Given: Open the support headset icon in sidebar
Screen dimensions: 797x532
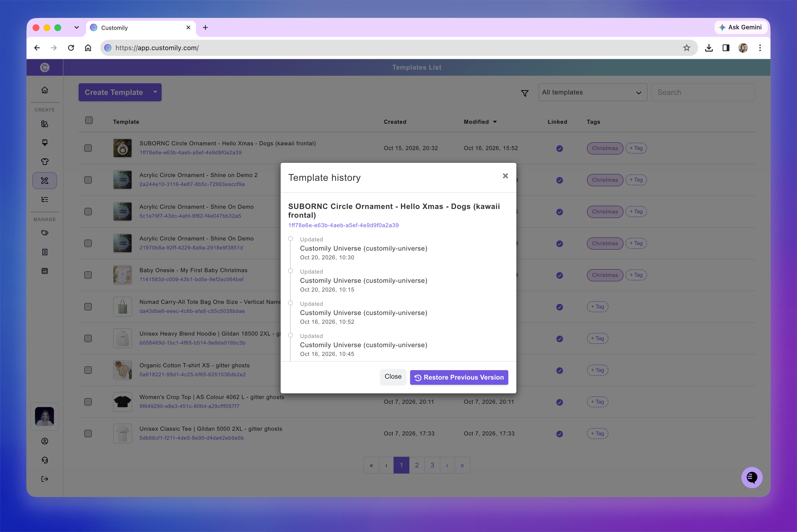Looking at the screenshot, I should click(x=44, y=460).
